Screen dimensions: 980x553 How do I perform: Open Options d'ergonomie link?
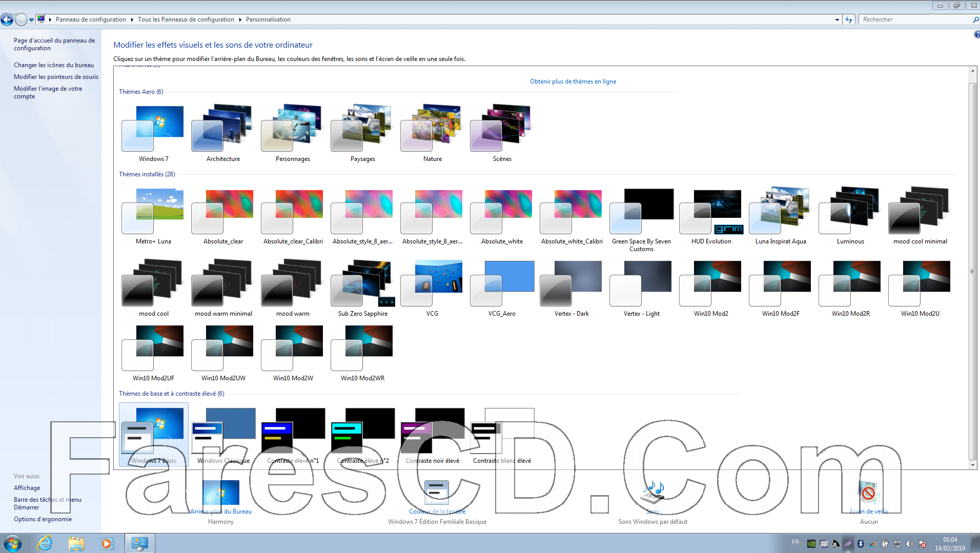(43, 519)
